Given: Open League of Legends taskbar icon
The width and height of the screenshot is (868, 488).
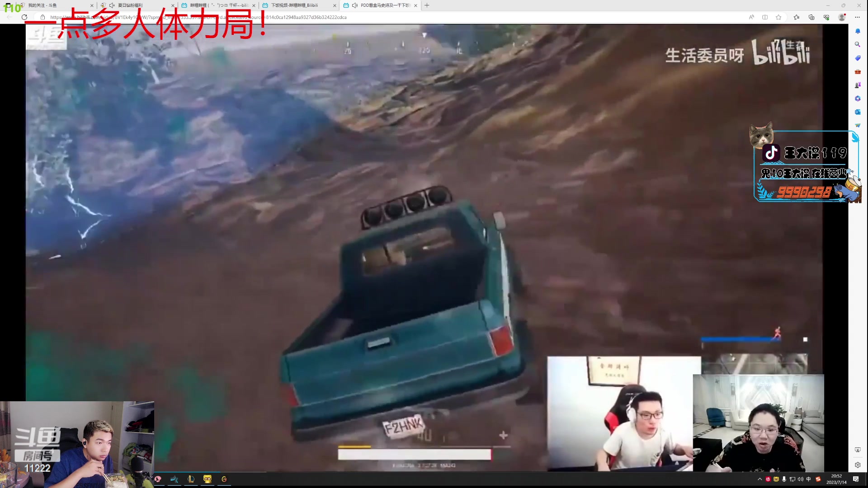Looking at the screenshot, I should coord(191,479).
